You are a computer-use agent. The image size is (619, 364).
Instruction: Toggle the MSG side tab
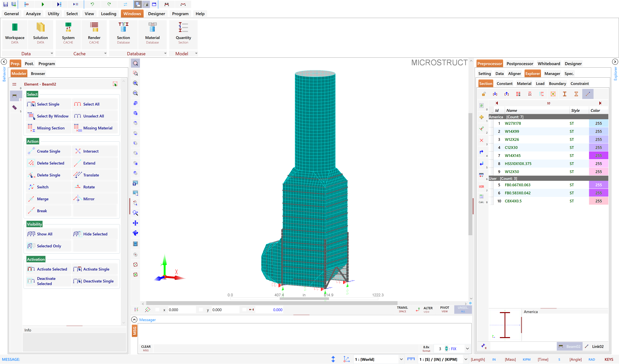pyautogui.click(x=135, y=331)
